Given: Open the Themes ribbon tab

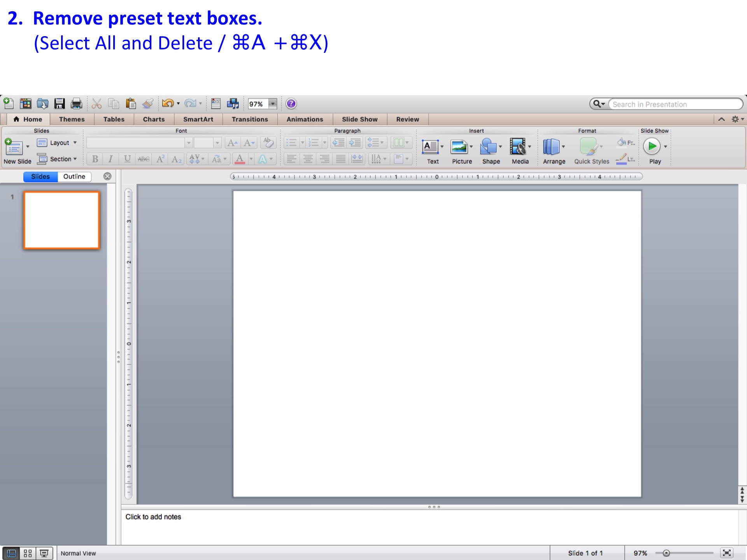Looking at the screenshot, I should point(71,119).
